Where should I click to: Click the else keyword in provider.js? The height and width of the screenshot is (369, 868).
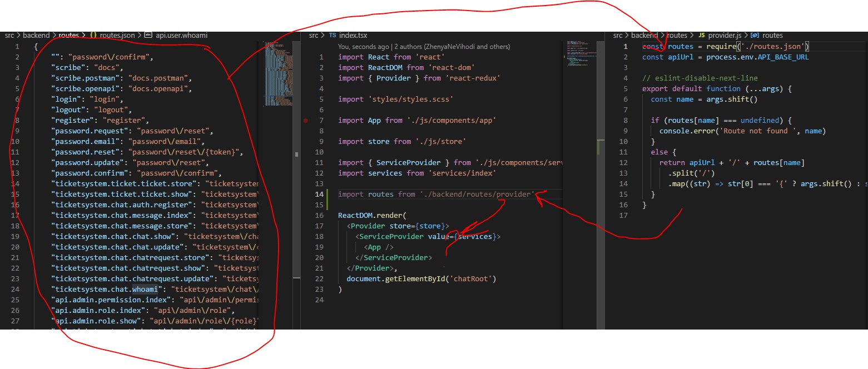[659, 152]
